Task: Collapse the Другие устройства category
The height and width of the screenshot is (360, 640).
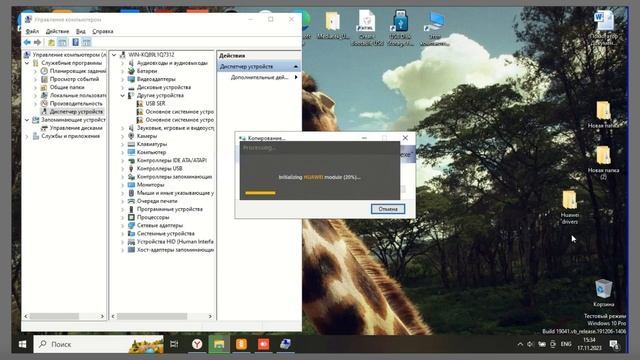Action: (x=122, y=96)
